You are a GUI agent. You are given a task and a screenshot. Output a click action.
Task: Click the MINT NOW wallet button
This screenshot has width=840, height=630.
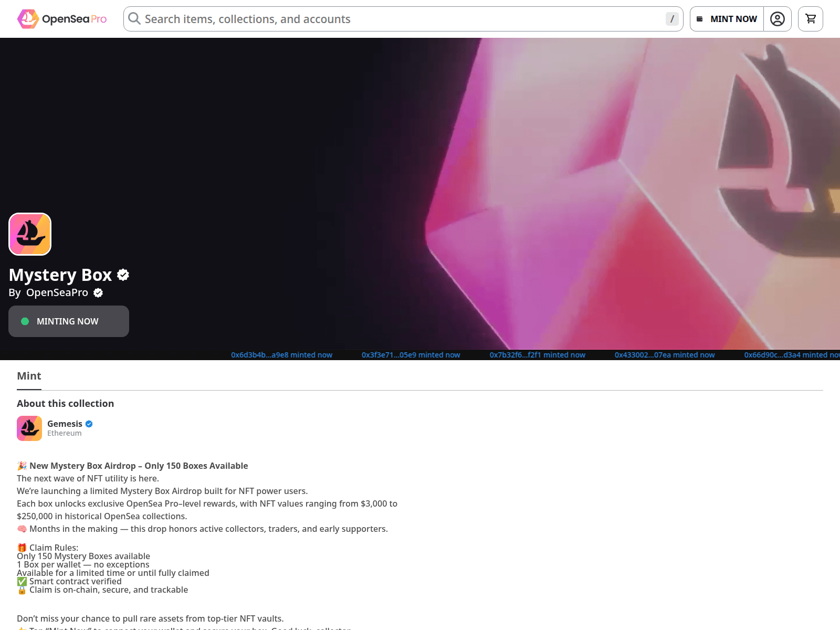[x=727, y=19]
